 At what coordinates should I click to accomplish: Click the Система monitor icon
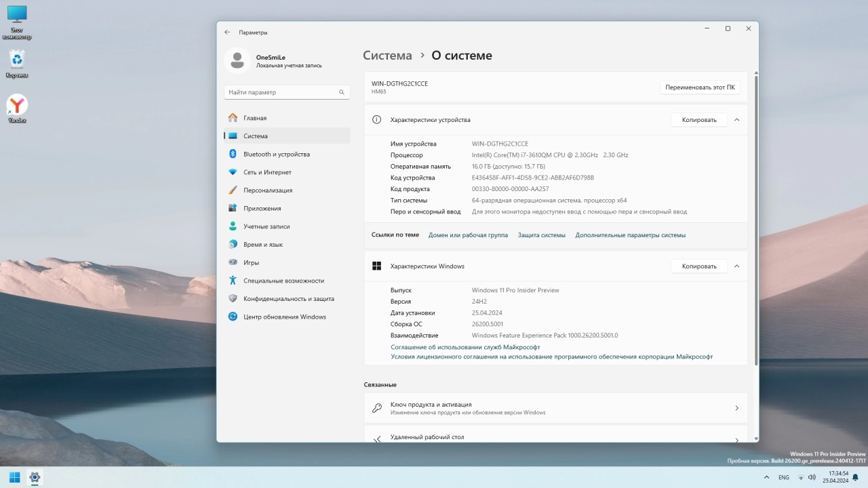click(x=233, y=136)
